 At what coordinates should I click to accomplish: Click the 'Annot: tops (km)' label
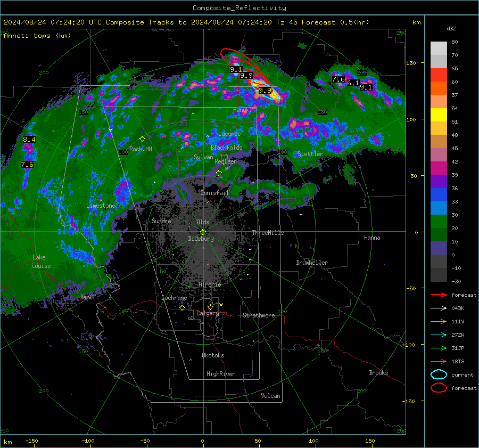[37, 36]
